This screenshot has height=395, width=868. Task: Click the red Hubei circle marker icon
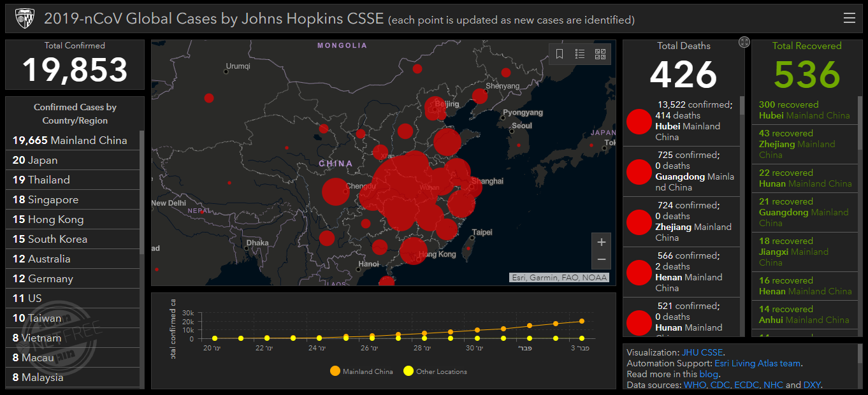point(639,122)
